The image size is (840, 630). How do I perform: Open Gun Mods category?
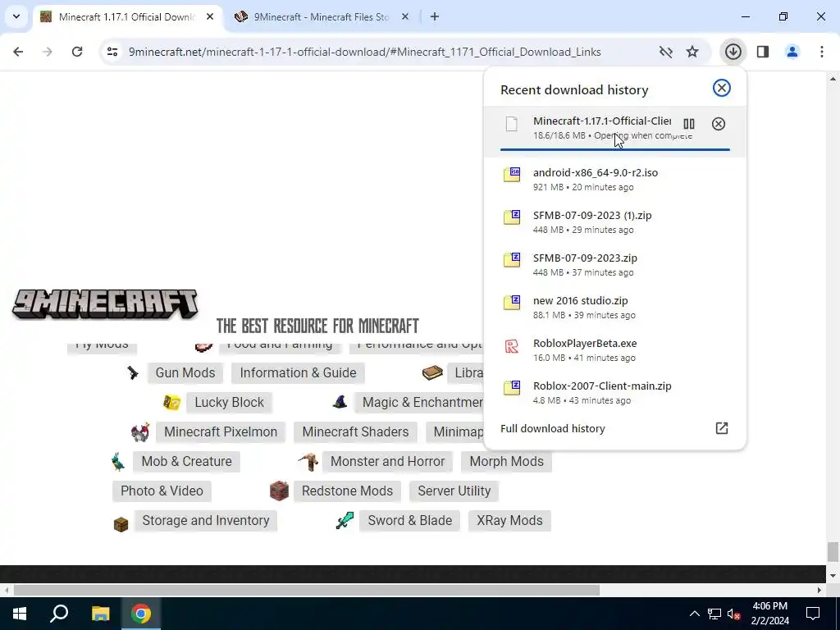point(185,373)
